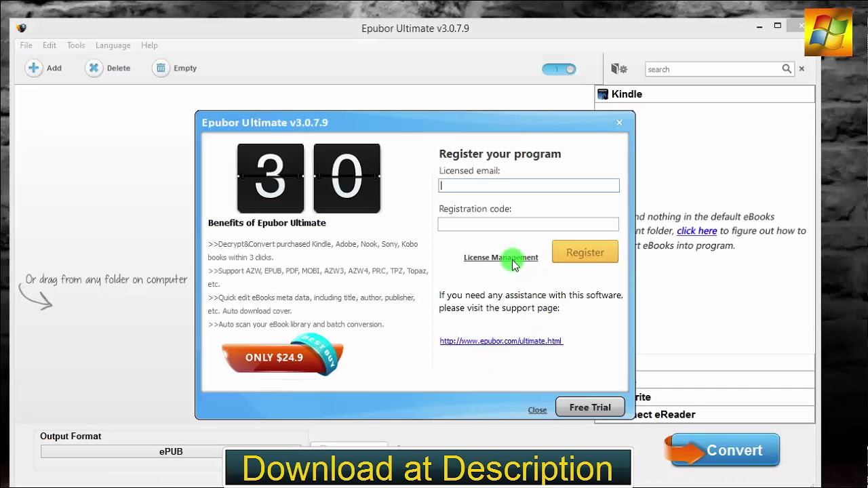Toggle the blue switch in toolbar
This screenshot has width=868, height=488.
[559, 69]
